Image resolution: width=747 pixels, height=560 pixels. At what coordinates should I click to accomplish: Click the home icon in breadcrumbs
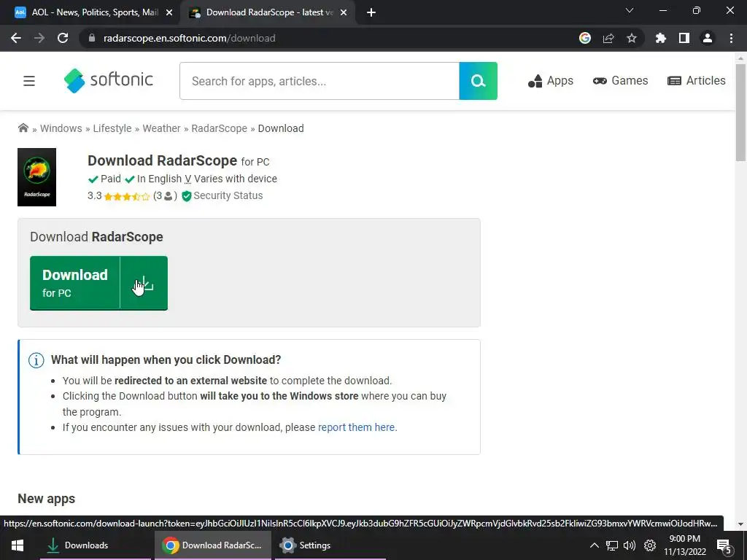point(23,128)
